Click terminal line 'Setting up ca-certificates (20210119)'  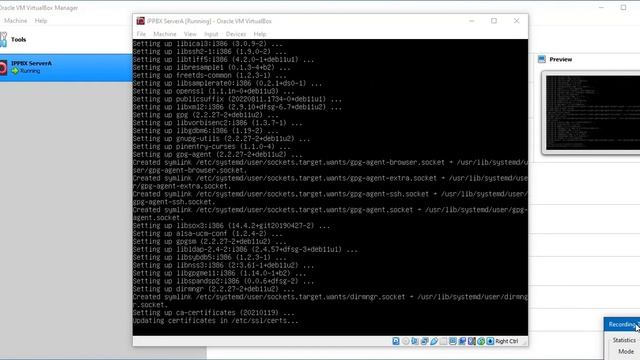tap(213, 313)
